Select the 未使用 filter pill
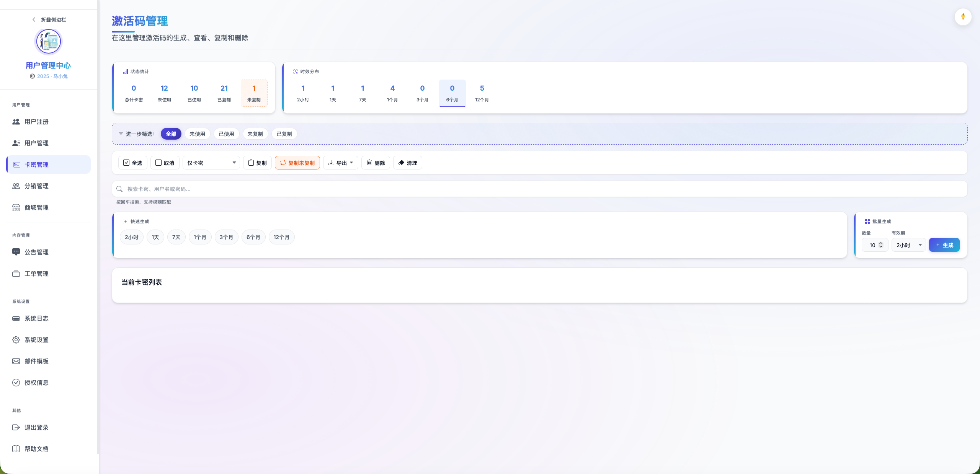980x474 pixels. click(197, 134)
